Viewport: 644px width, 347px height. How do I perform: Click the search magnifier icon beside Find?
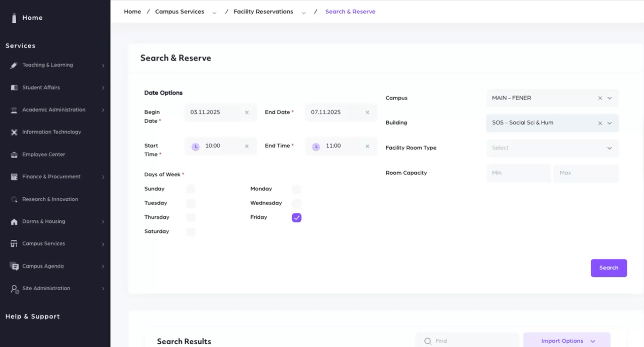pyautogui.click(x=427, y=341)
